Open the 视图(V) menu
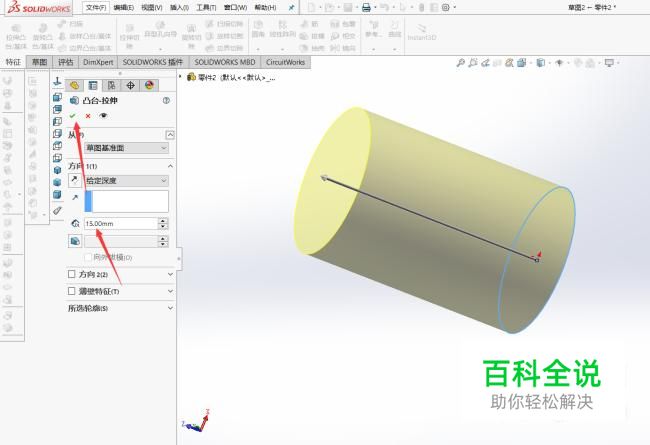Viewport: 650px width, 445px height. (152, 7)
